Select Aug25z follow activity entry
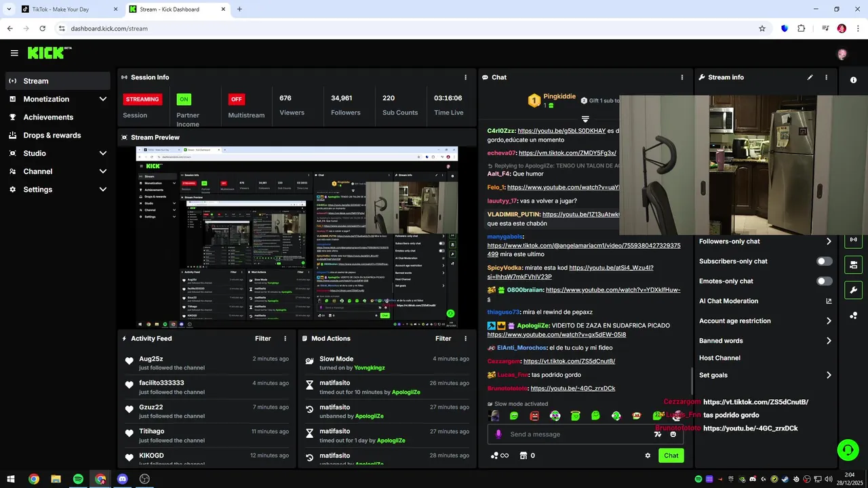 coord(207,363)
